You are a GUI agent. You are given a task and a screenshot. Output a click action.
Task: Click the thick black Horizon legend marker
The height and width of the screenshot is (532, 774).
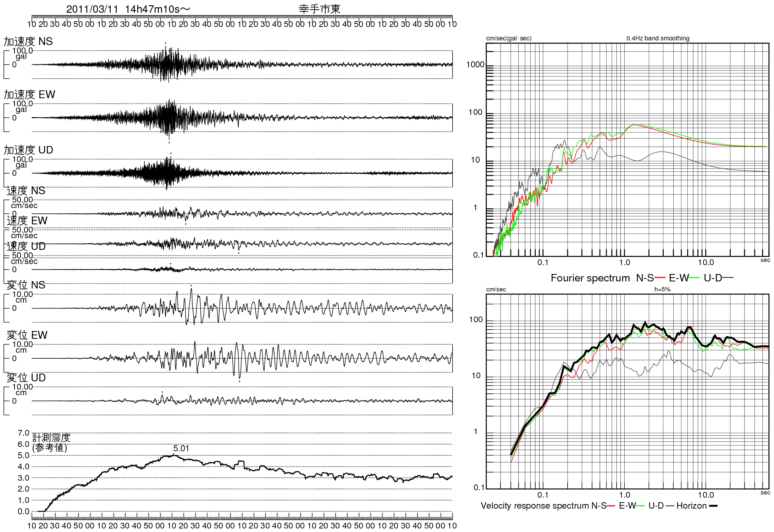coord(713,506)
